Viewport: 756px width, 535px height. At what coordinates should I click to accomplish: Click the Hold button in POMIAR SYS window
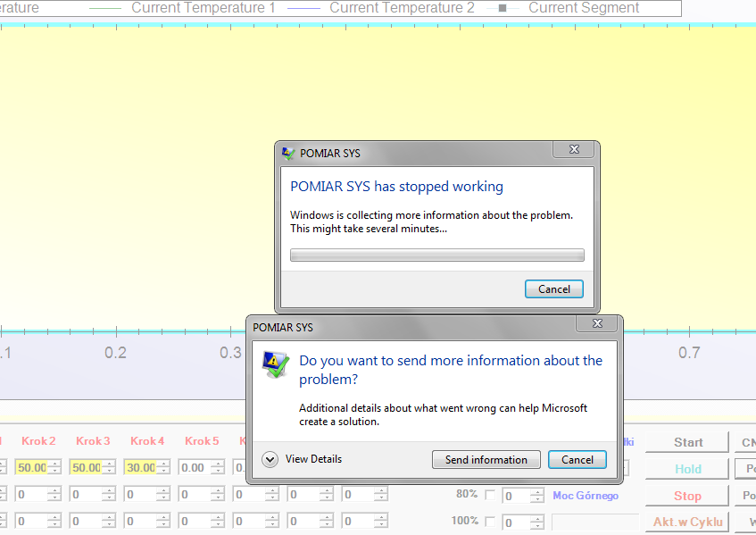tap(687, 469)
